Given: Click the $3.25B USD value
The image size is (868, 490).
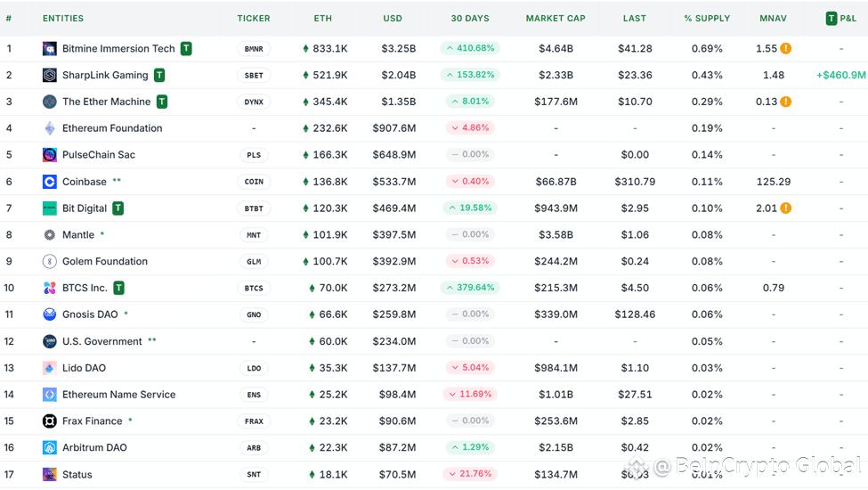Looking at the screenshot, I should [399, 49].
